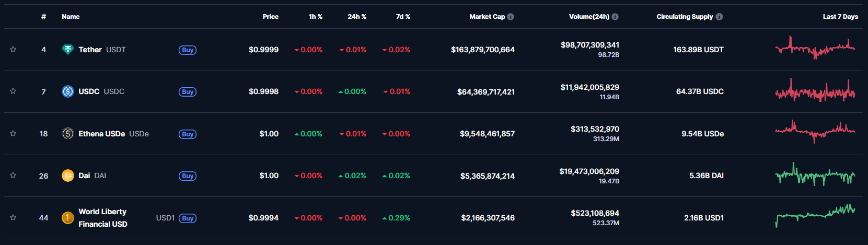Star USDC to add to watchlist
Viewport: 868px width, 245px height.
click(x=13, y=91)
